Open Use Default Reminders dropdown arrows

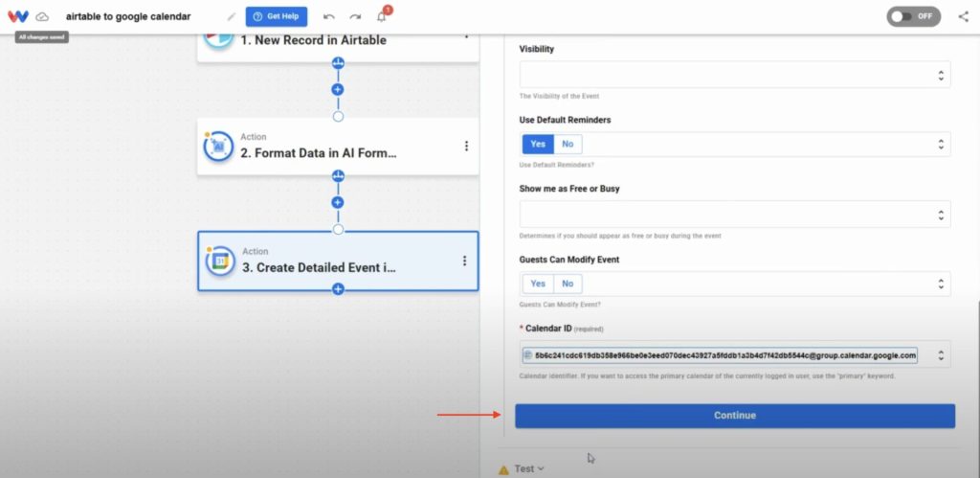pos(941,144)
